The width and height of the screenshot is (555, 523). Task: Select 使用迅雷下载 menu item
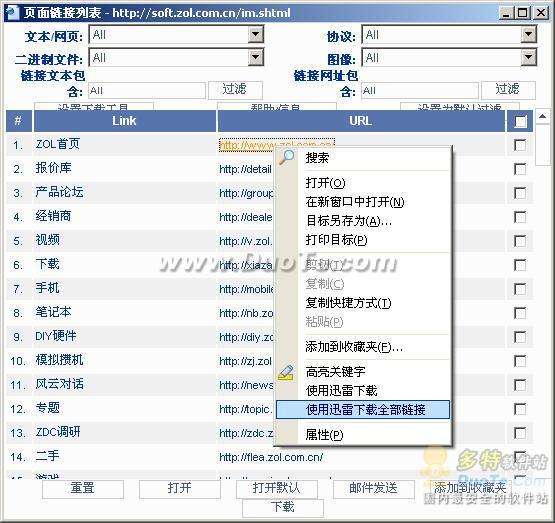pyautogui.click(x=363, y=391)
